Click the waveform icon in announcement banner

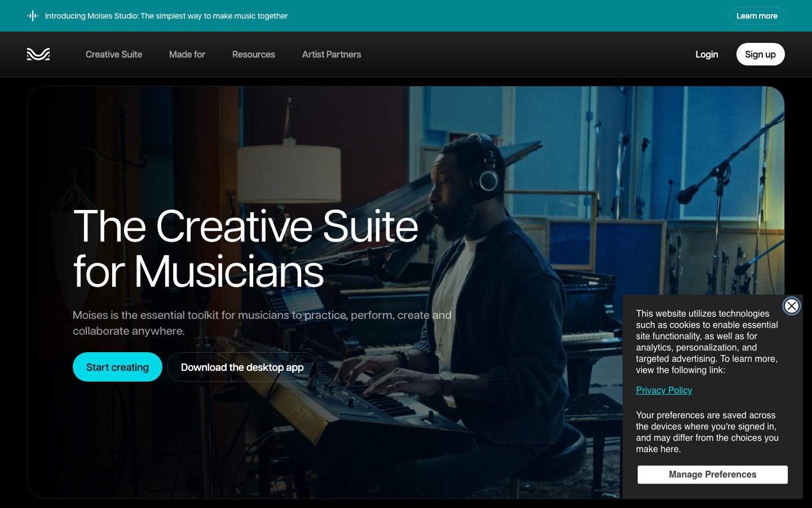(x=33, y=16)
